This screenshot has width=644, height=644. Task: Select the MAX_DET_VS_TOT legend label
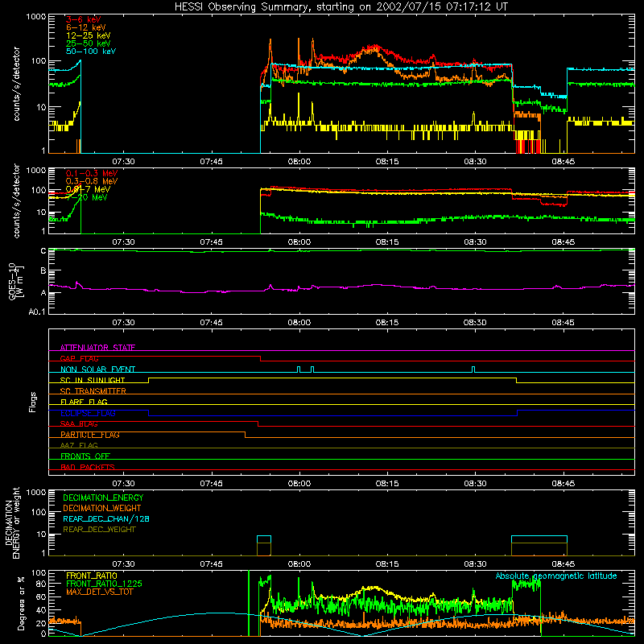(x=99, y=592)
